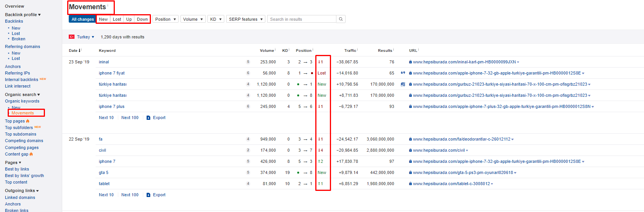This screenshot has height=212, width=644.
Task: Click the fire icon next to Content gap
Action: coord(31,154)
